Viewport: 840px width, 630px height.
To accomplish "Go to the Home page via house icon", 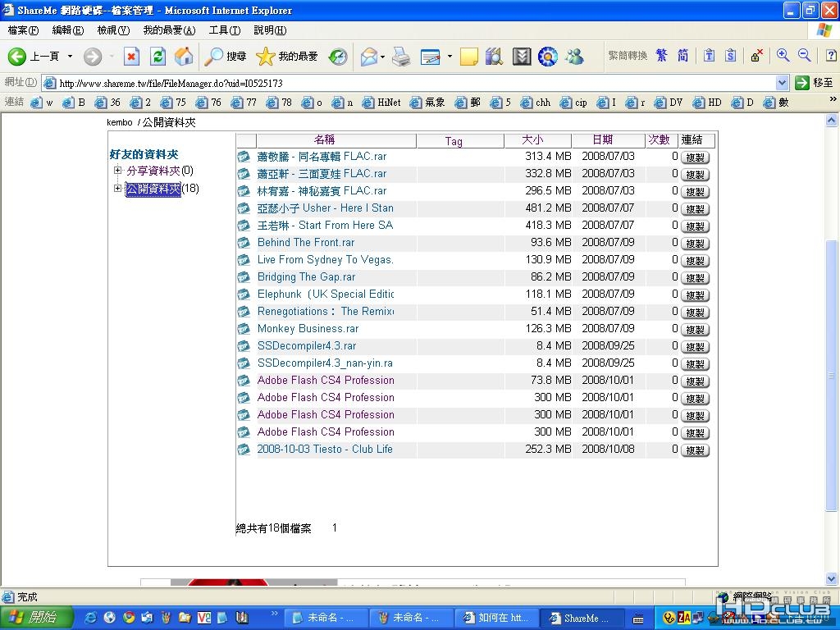I will pos(185,57).
